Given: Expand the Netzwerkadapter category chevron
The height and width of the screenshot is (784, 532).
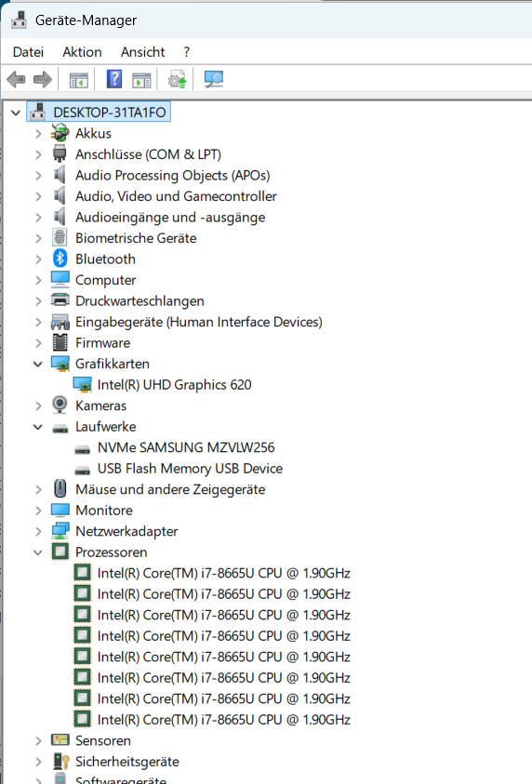Looking at the screenshot, I should coord(38,531).
